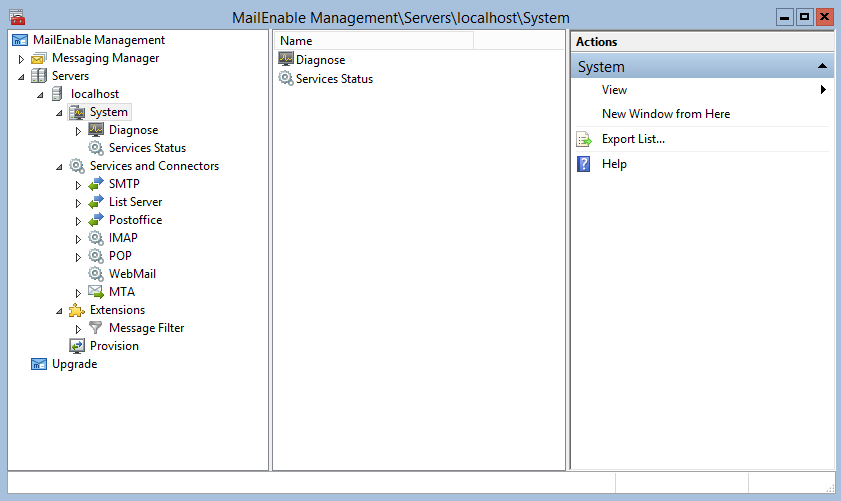Select "Services Status" text in center list
The width and height of the screenshot is (841, 501).
(x=334, y=79)
